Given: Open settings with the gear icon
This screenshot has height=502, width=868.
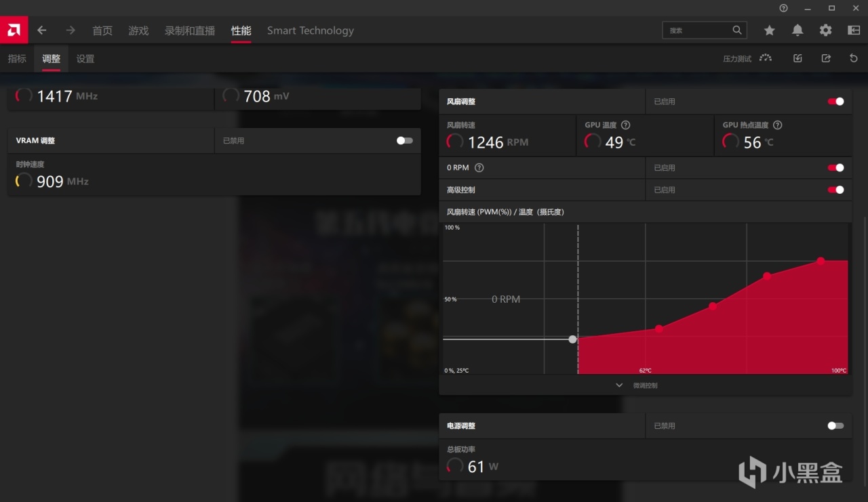Looking at the screenshot, I should tap(825, 30).
